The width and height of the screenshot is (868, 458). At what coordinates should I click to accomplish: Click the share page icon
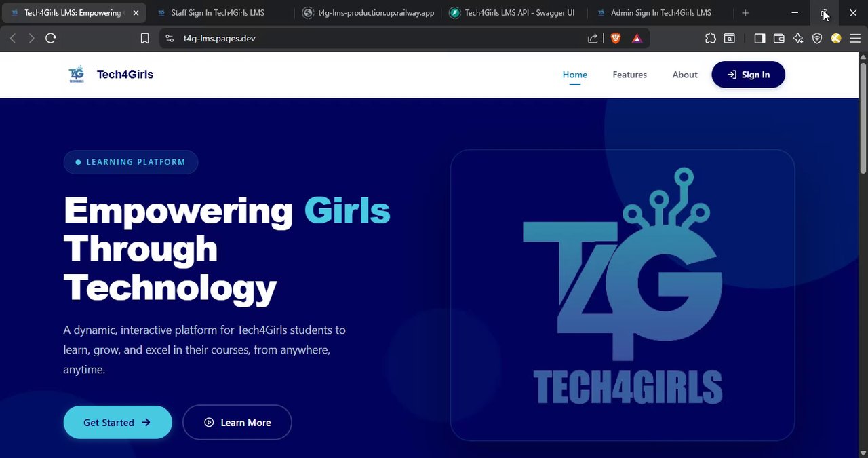click(x=593, y=39)
